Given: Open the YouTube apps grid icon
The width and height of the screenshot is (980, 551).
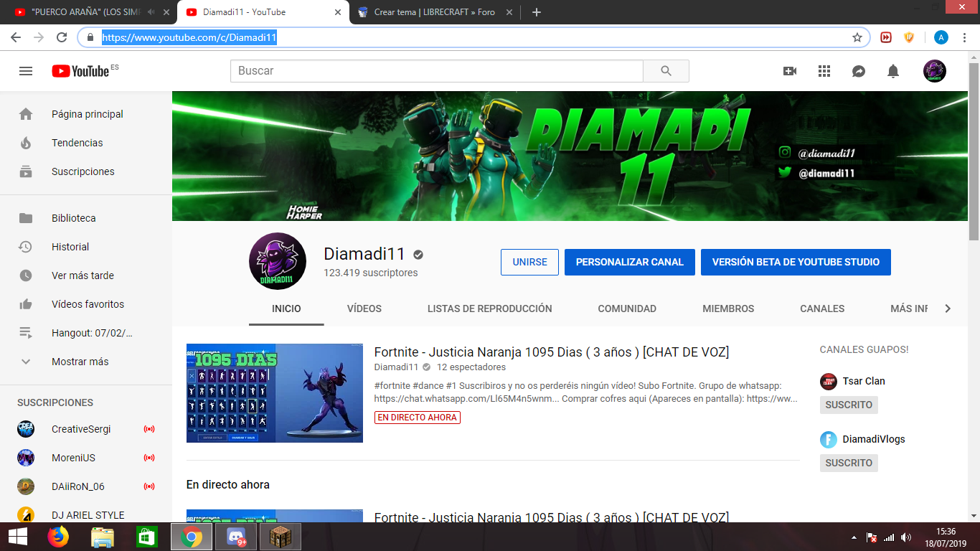Looking at the screenshot, I should tap(824, 71).
